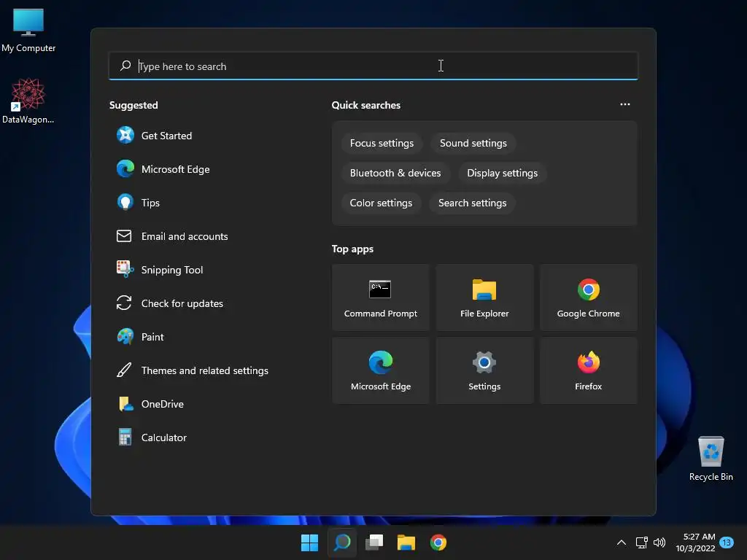Select Display settings quick search
The width and height of the screenshot is (747, 560).
coord(502,173)
